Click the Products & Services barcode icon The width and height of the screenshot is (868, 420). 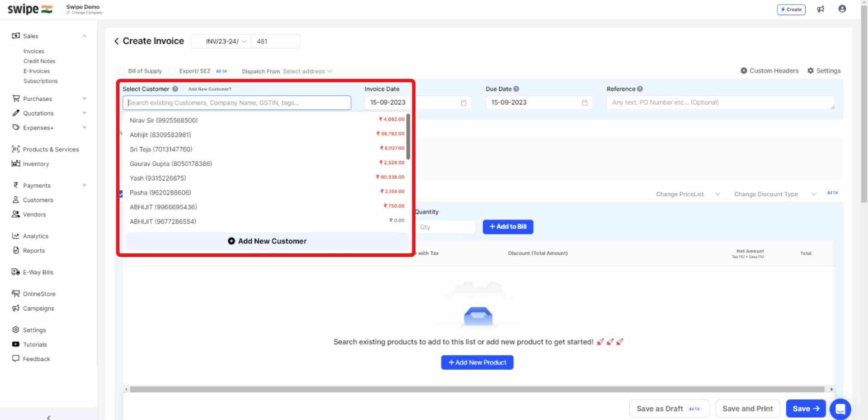tap(16, 149)
